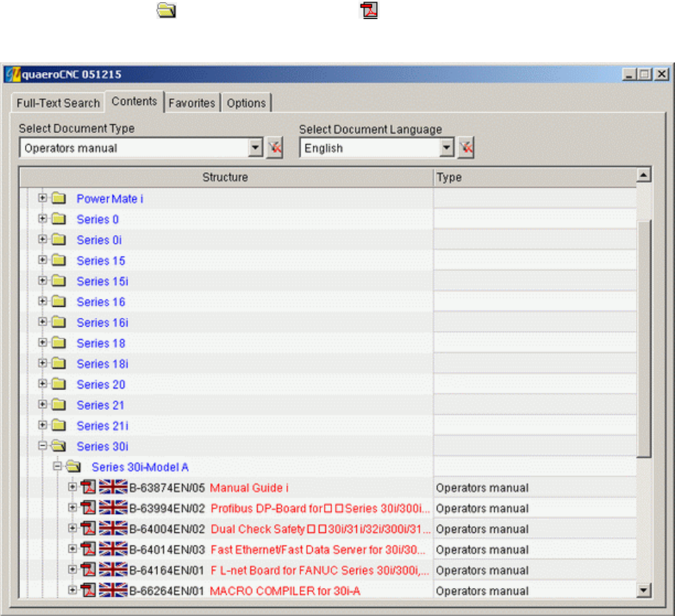
Task: Expand the Power Mate i node
Action: click(x=42, y=198)
